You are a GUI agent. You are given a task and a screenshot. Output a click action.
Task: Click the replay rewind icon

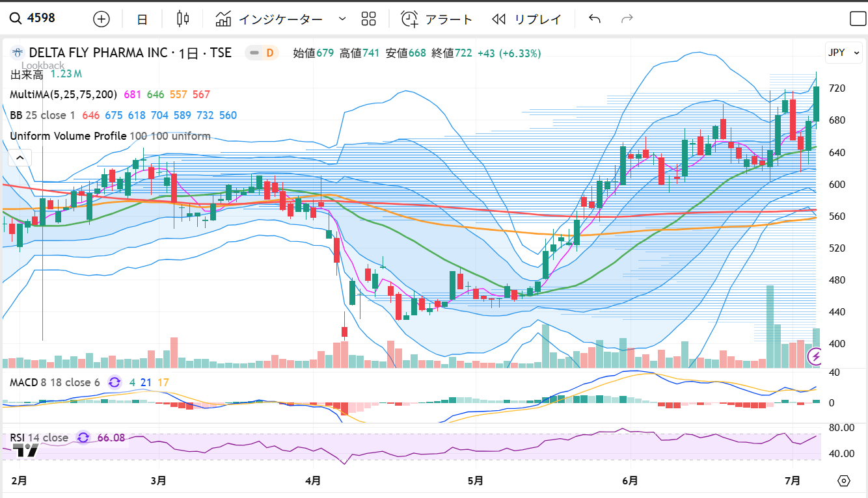coord(499,19)
